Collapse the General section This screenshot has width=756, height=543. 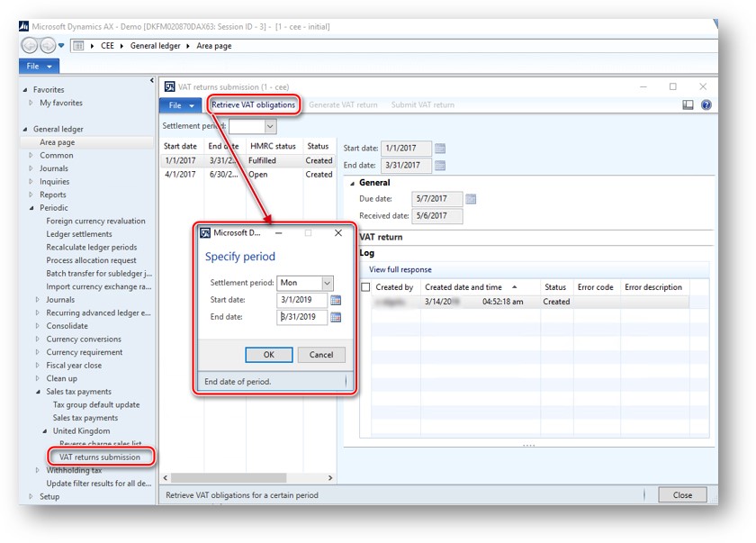(353, 183)
